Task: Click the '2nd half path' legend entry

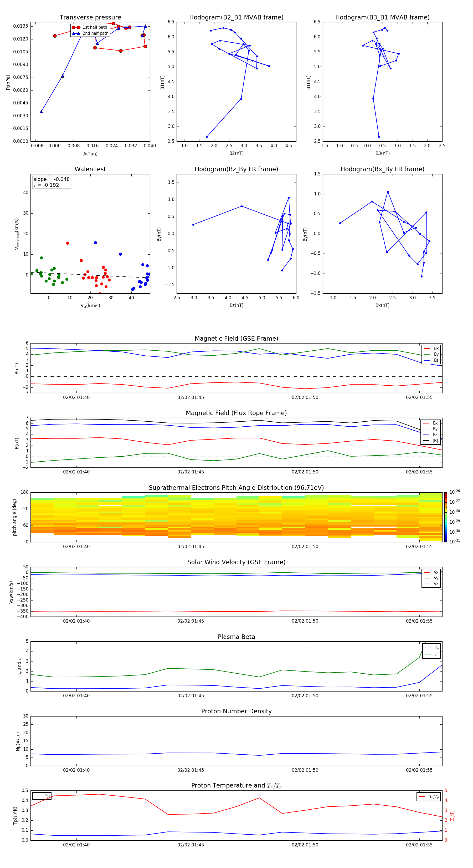Action: 90,33
